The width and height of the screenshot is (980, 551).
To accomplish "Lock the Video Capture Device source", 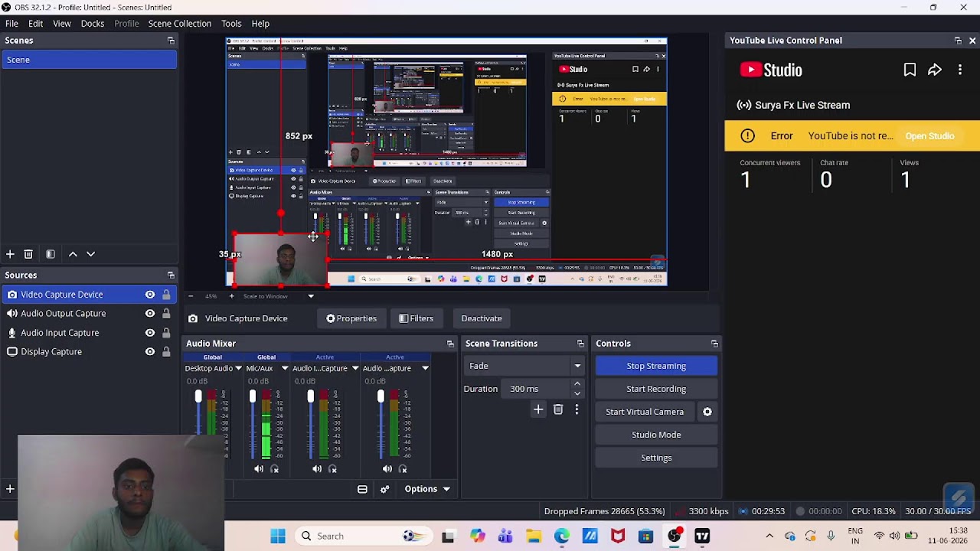I will coord(166,295).
